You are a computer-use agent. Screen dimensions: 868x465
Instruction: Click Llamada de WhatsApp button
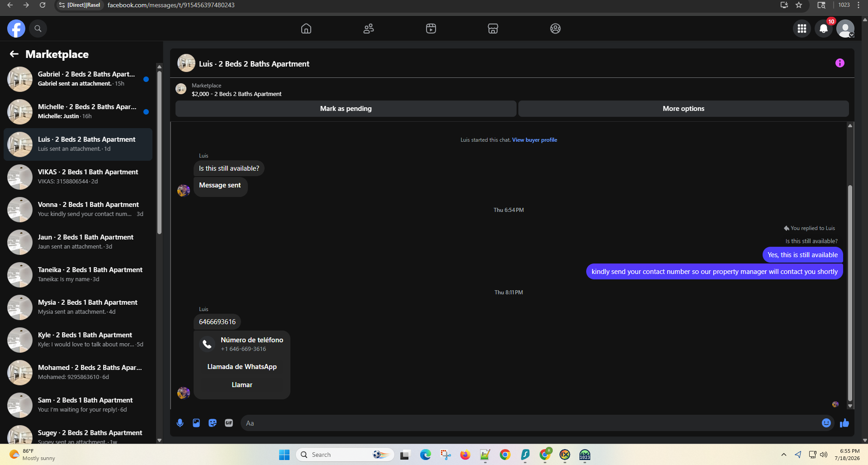coord(242,367)
